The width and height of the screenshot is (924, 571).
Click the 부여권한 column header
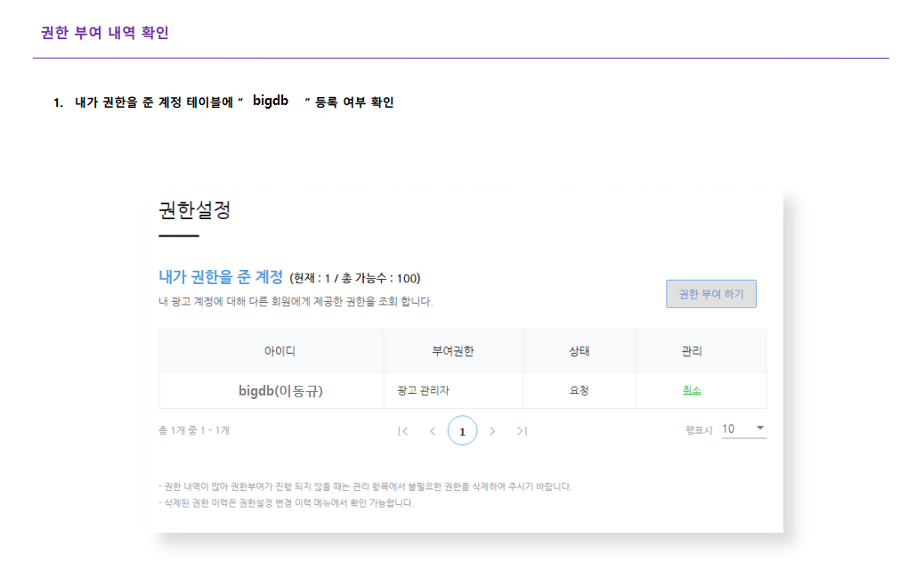click(452, 351)
